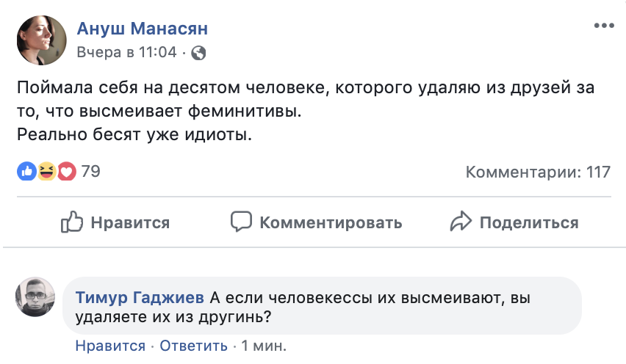626x364 pixels.
Task: Open Ануш Манасян's profile name link
Action: point(143,29)
